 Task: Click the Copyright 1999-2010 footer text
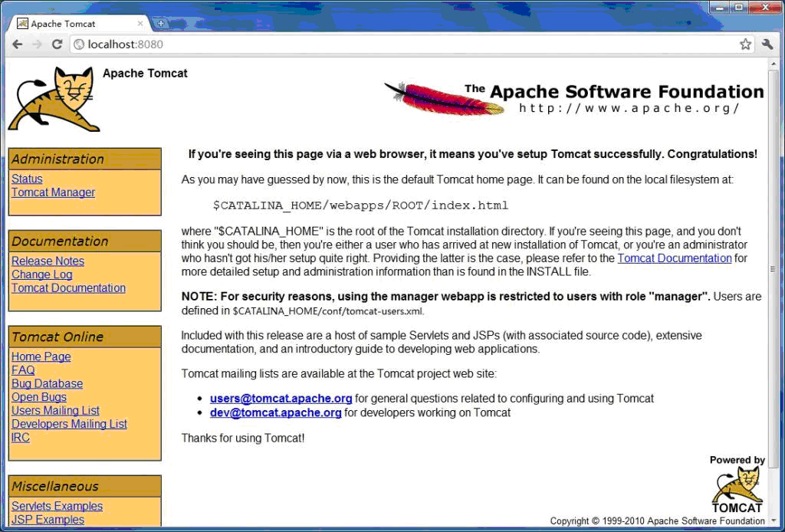point(657,521)
